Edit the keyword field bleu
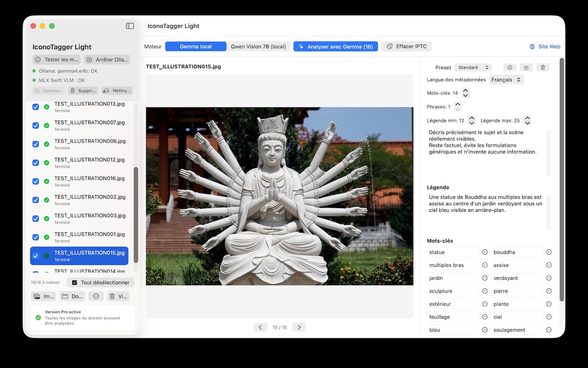The width and height of the screenshot is (588, 368). coord(453,330)
